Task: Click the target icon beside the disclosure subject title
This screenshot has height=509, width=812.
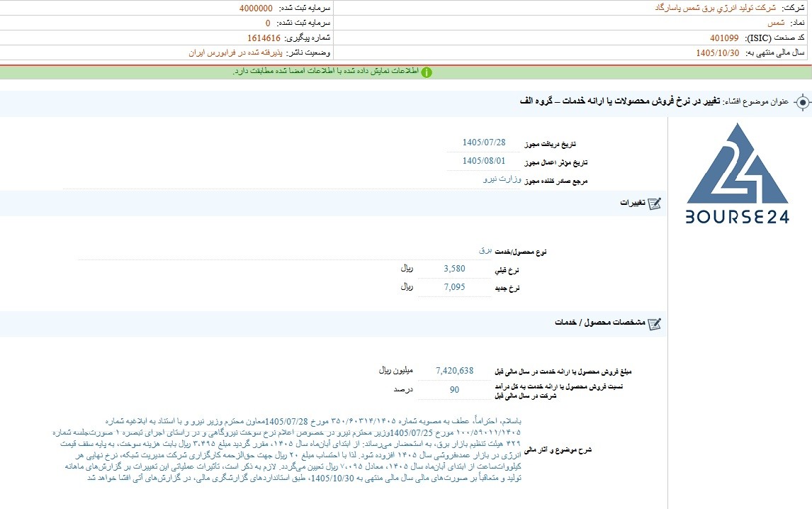Action: [802, 102]
